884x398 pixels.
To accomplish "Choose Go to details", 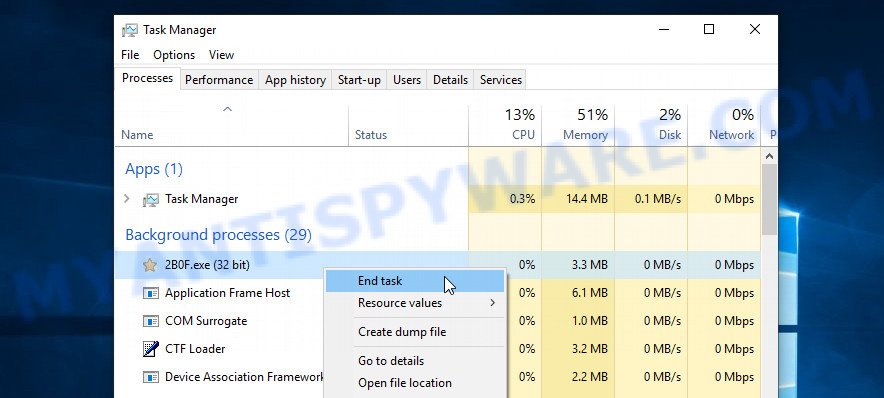I will pyautogui.click(x=416, y=361).
